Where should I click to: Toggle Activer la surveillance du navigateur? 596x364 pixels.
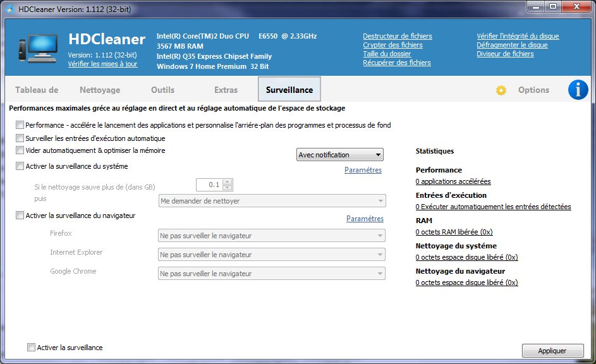20,215
